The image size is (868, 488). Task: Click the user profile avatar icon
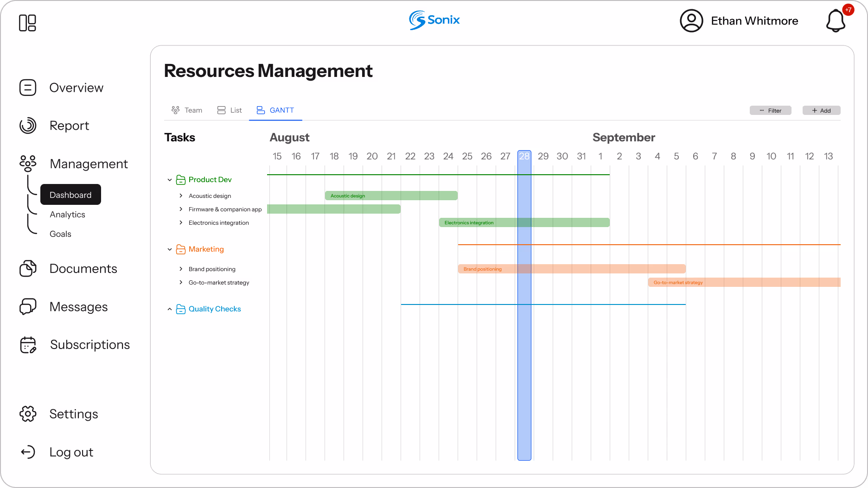point(691,21)
